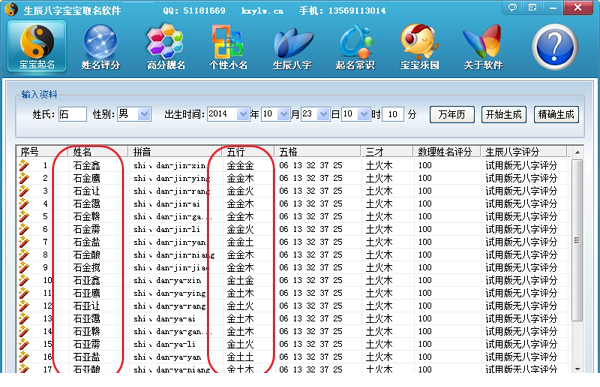Click the 姓氏 surname input field
Viewport: 600px width, 387px height.
pos(72,114)
